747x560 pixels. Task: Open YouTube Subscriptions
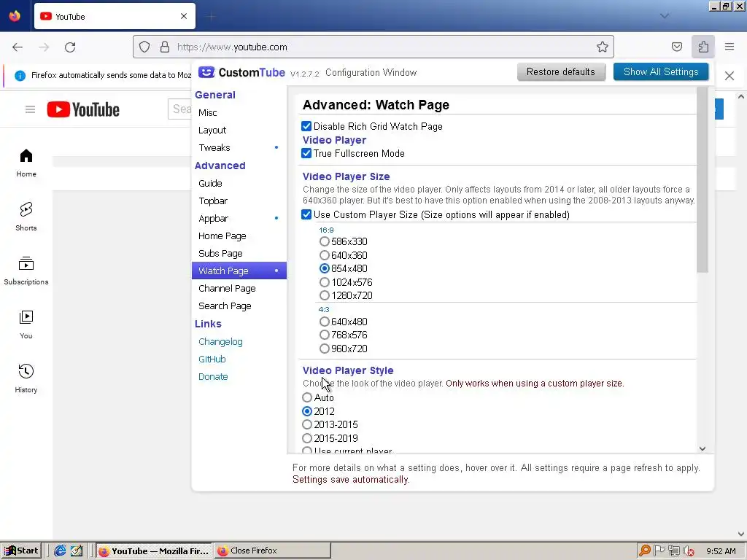click(26, 271)
